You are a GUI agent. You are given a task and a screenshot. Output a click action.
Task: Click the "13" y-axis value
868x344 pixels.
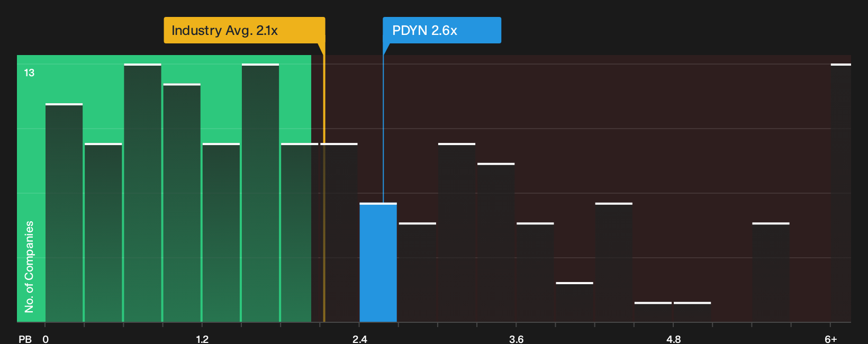(29, 73)
